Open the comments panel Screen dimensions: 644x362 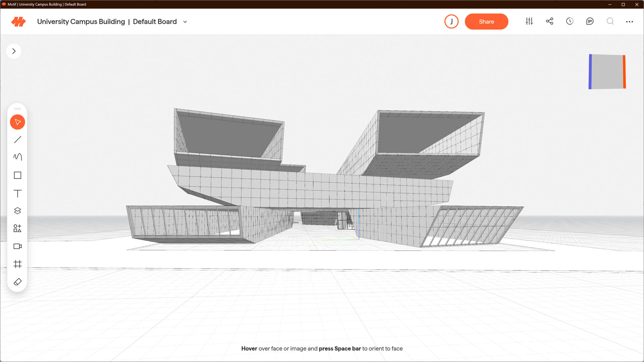click(x=590, y=21)
